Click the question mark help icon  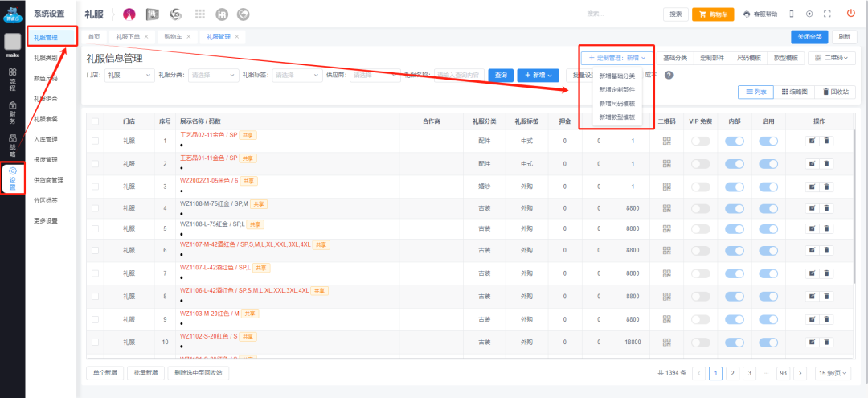[669, 76]
